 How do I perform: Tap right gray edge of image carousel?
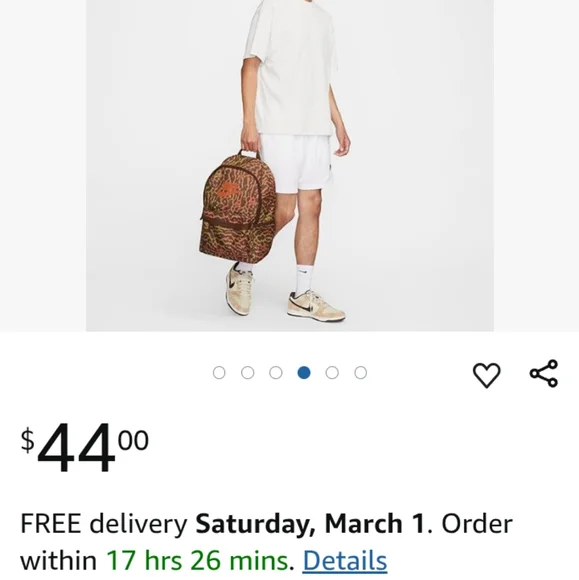pos(536,165)
